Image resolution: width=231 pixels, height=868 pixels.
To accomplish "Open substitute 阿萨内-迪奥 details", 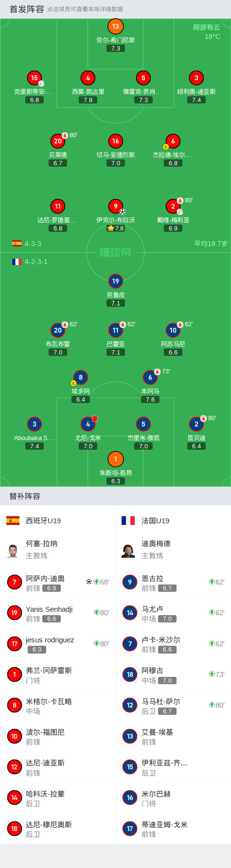I will click(58, 582).
